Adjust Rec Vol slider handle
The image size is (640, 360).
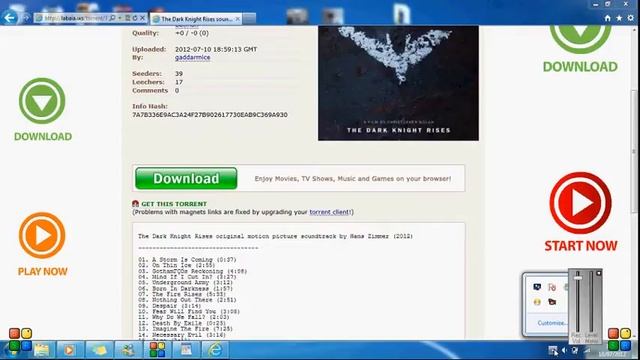[x=578, y=278]
